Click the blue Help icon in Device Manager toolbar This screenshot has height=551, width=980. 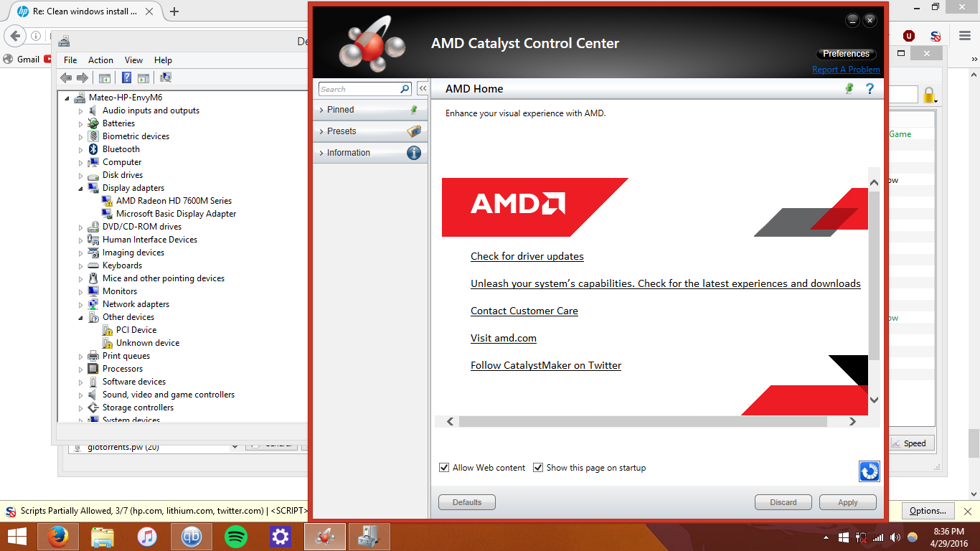pyautogui.click(x=126, y=77)
